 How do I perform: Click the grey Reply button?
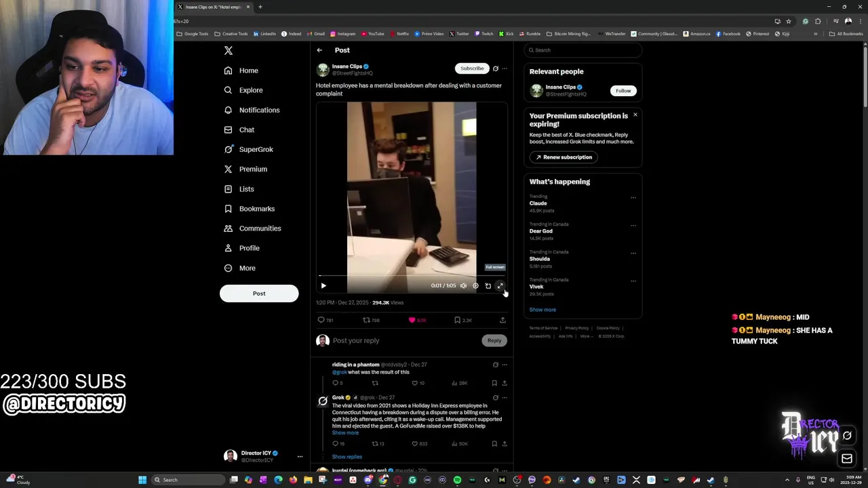494,341
